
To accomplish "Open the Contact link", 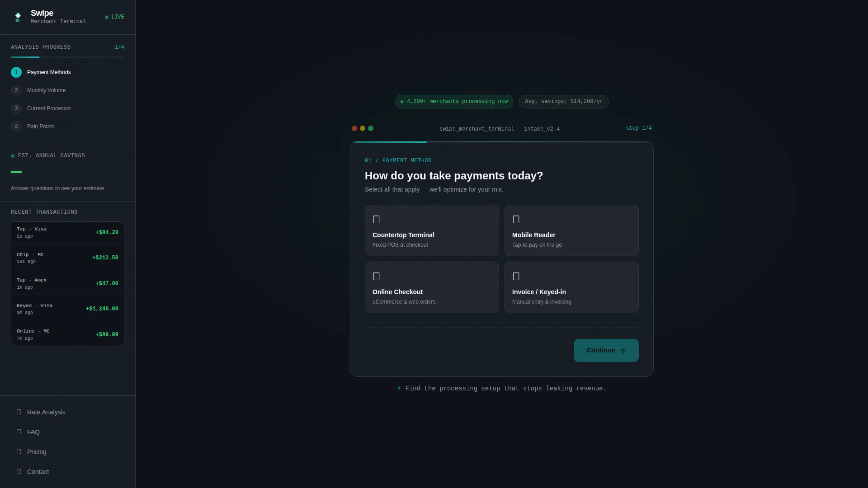I will (67, 472).
